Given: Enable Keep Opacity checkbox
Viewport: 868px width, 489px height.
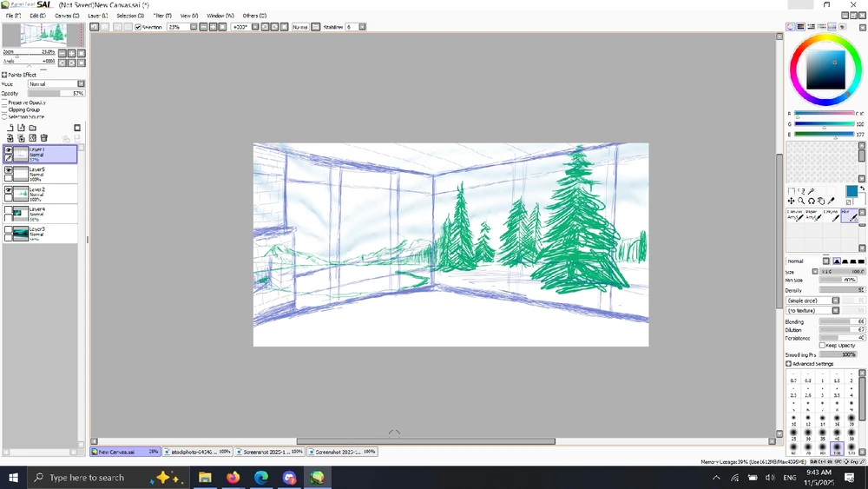Looking at the screenshot, I should [822, 345].
